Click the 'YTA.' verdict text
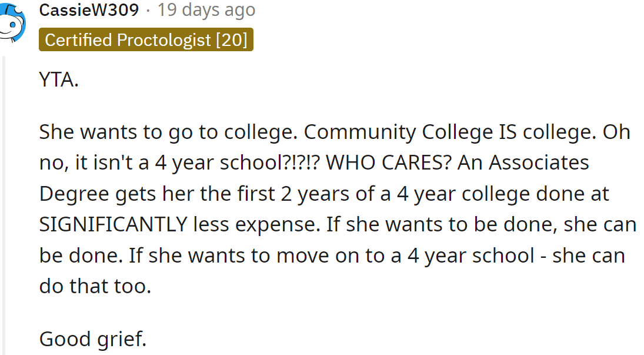Viewport: 644px width, 355px height. [59, 79]
